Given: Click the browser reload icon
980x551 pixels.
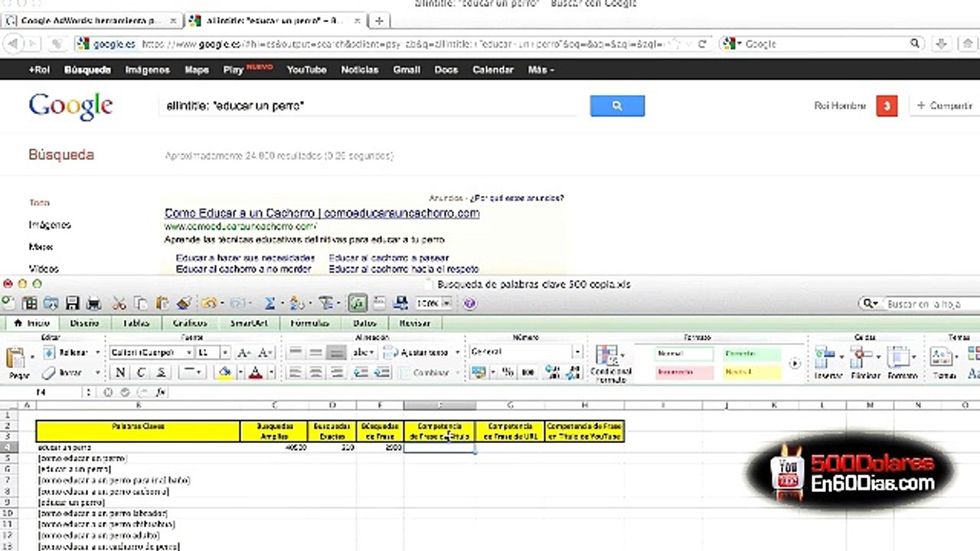Looking at the screenshot, I should 702,44.
